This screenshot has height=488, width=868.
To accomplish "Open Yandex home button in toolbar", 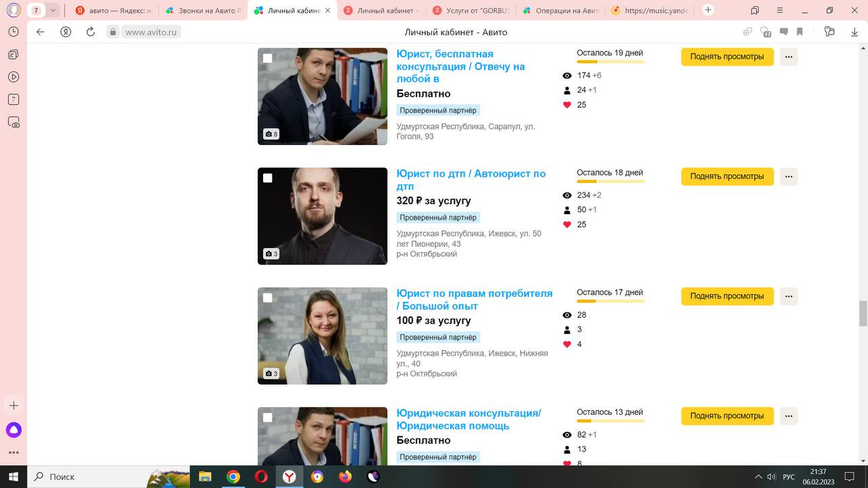I will pos(66,32).
